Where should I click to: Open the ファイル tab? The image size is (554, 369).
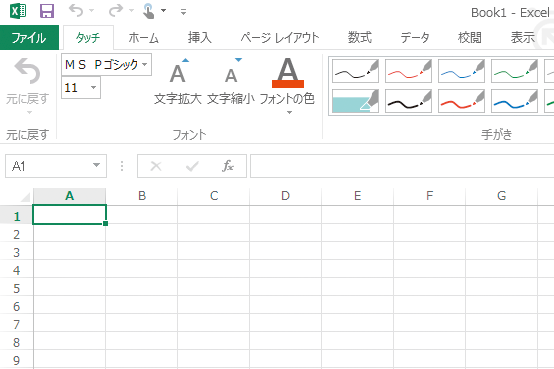click(29, 37)
